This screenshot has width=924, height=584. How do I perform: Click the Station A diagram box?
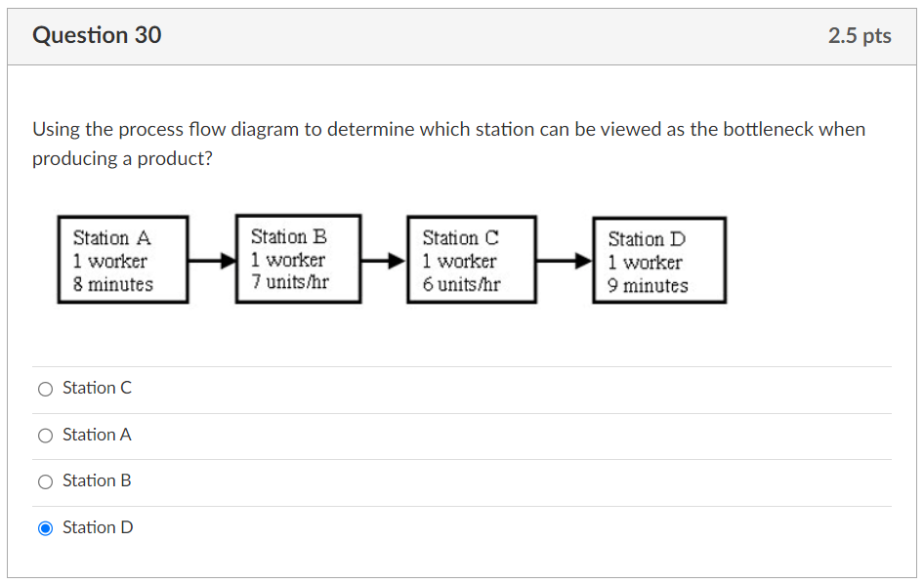click(123, 259)
